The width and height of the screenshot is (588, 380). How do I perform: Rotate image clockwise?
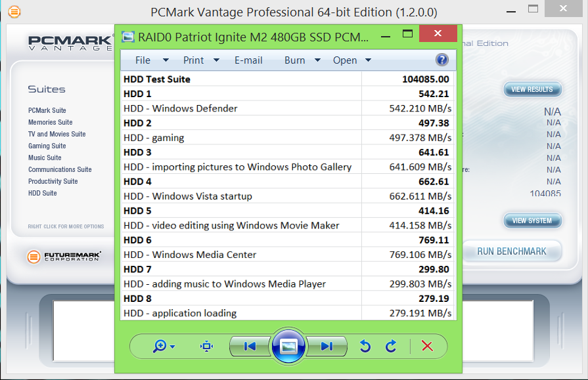(x=391, y=347)
